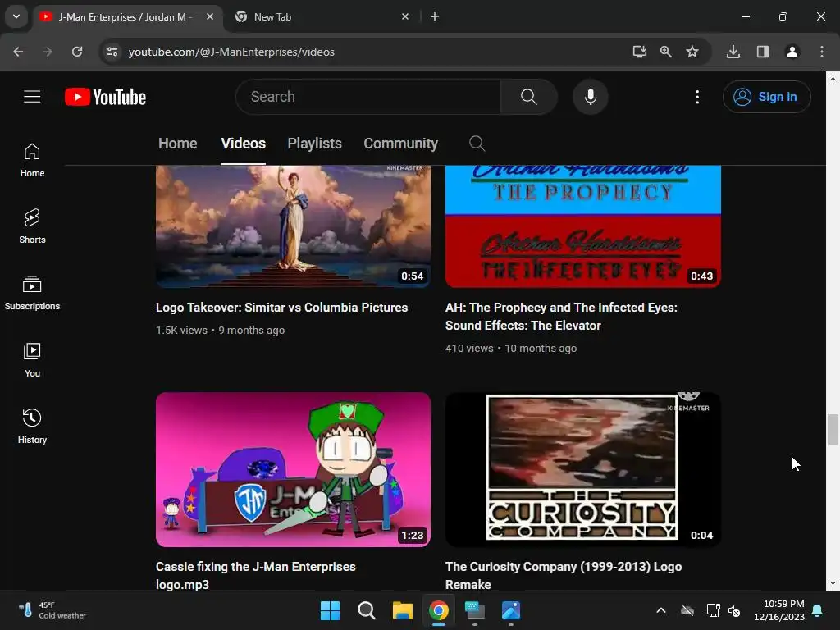Show hidden system tray icons
This screenshot has height=630, width=840.
coord(661,610)
